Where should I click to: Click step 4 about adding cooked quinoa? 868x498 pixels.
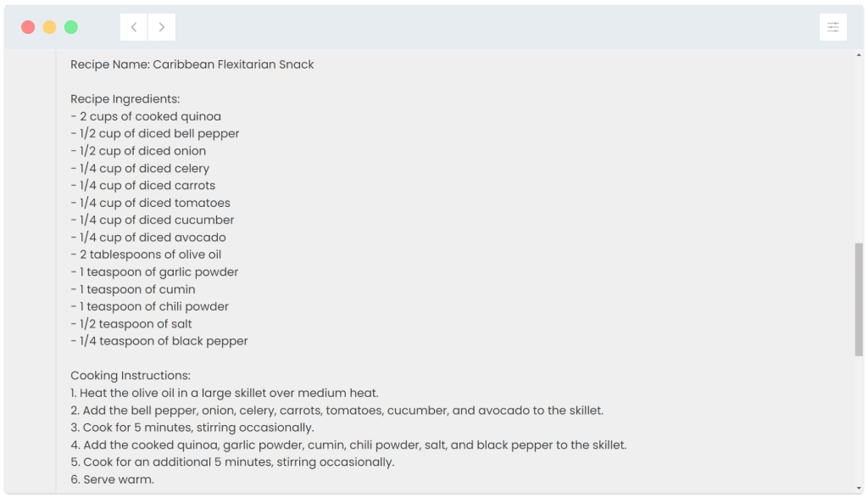click(348, 445)
